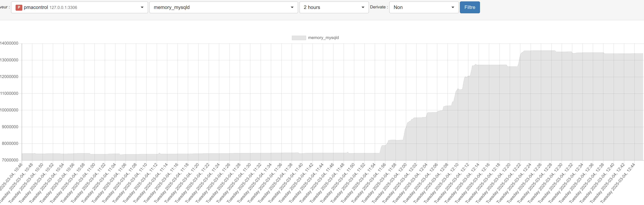Open the pmacontrol server dropdown arrow

coord(142,8)
